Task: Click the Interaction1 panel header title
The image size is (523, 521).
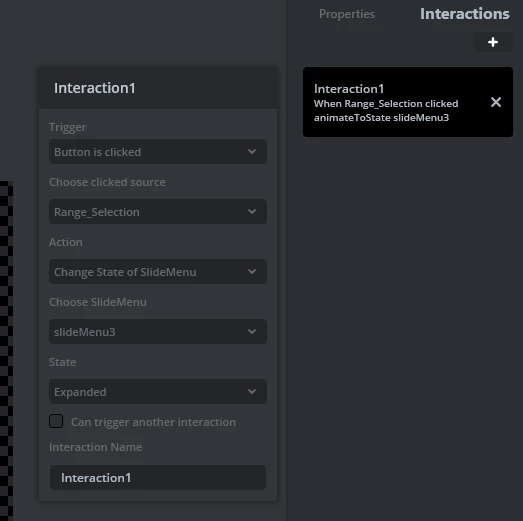Action: (x=95, y=88)
